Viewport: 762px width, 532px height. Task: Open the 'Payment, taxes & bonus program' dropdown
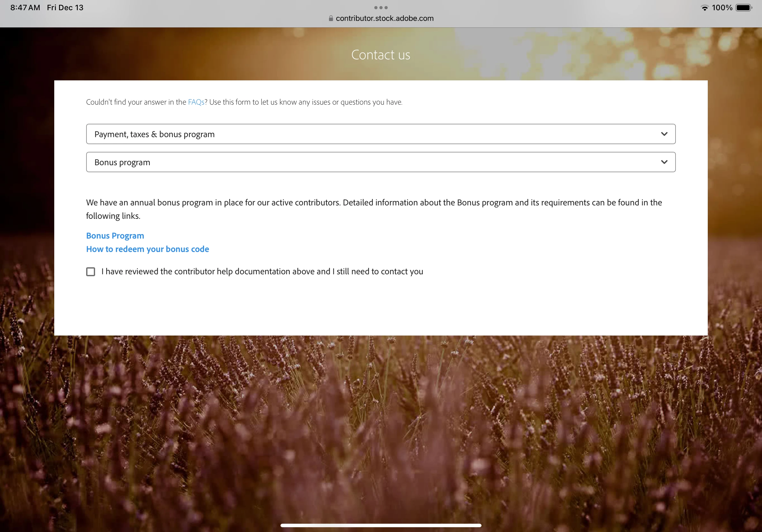[x=365, y=134]
